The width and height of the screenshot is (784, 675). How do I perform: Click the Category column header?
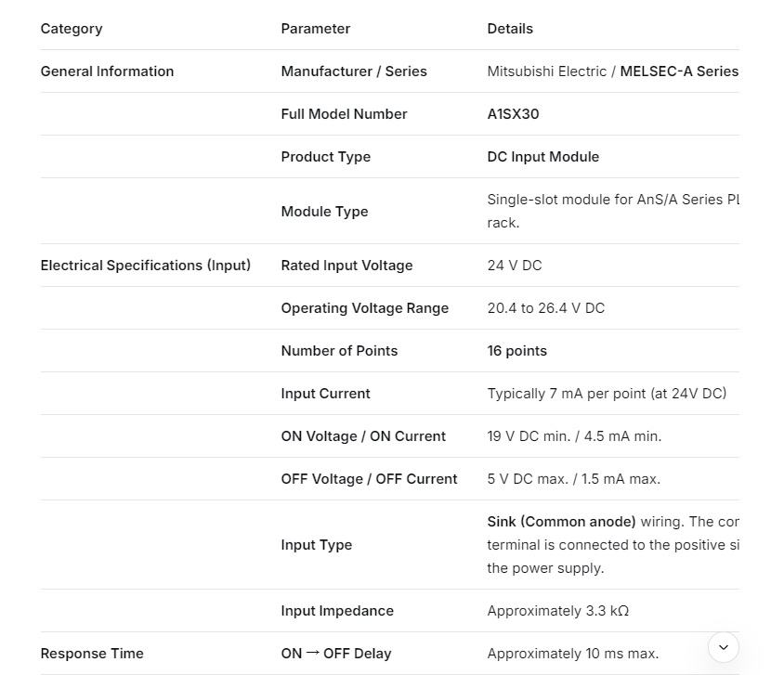(x=72, y=29)
